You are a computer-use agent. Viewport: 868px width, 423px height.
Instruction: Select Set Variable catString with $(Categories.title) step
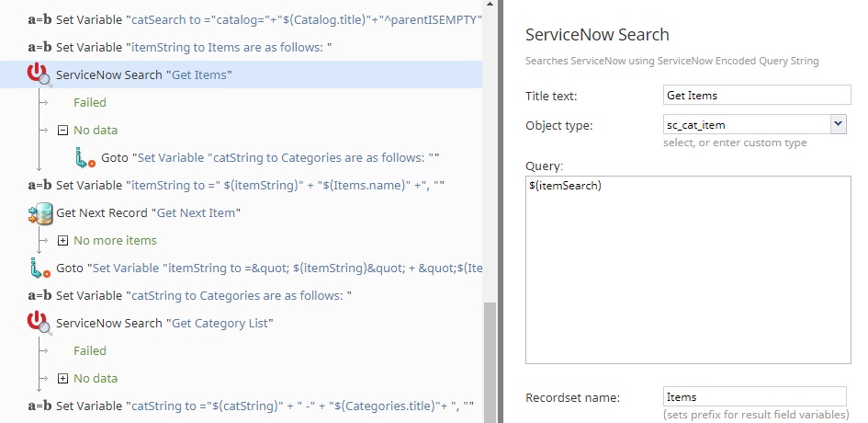265,406
